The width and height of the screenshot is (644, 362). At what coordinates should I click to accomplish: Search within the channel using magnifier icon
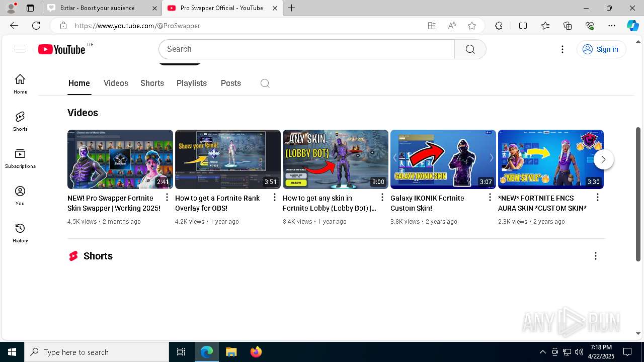[x=265, y=83]
